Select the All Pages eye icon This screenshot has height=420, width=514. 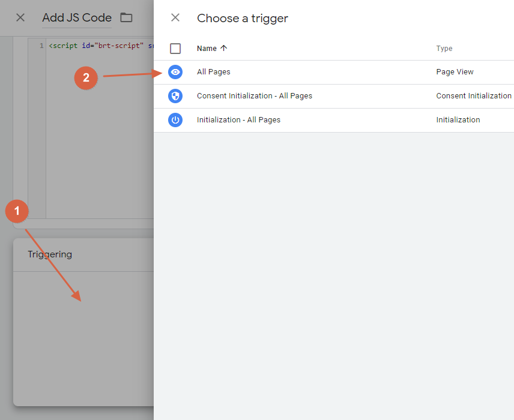pyautogui.click(x=175, y=72)
